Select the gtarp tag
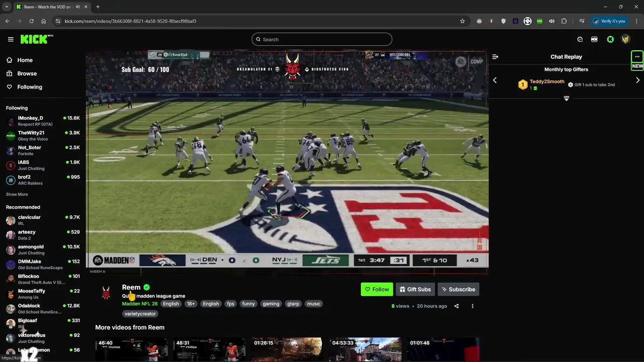The image size is (644, 362). (x=293, y=304)
